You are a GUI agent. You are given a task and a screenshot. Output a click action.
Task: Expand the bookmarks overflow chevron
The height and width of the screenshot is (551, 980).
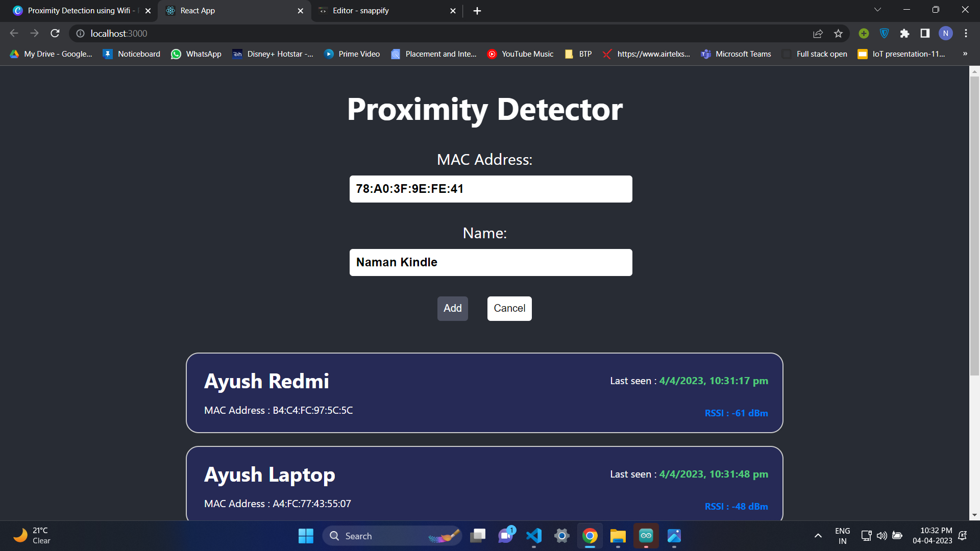pos(966,54)
